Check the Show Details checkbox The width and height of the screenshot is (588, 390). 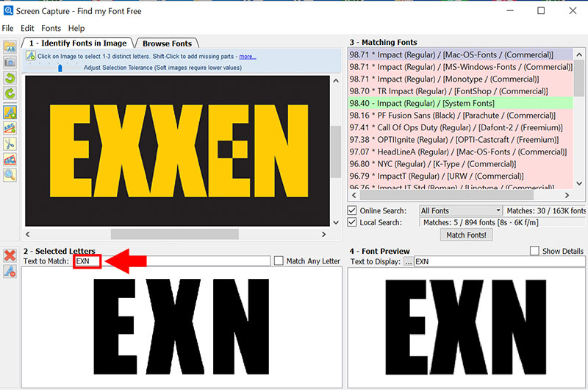[534, 251]
